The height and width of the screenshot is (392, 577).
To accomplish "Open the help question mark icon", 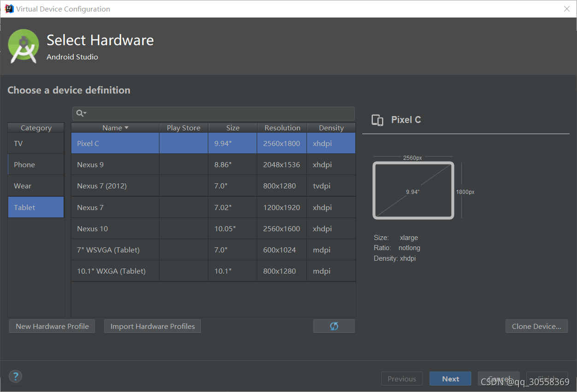I will 15,376.
